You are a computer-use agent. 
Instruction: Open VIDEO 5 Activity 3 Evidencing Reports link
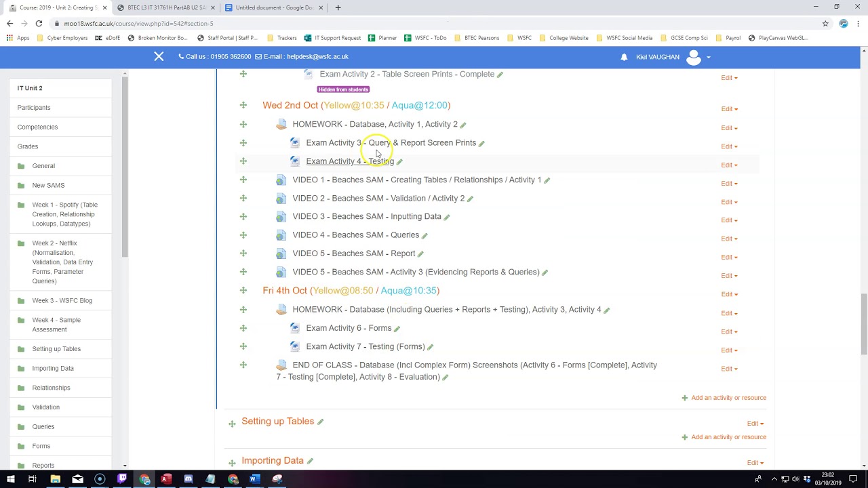coord(416,272)
